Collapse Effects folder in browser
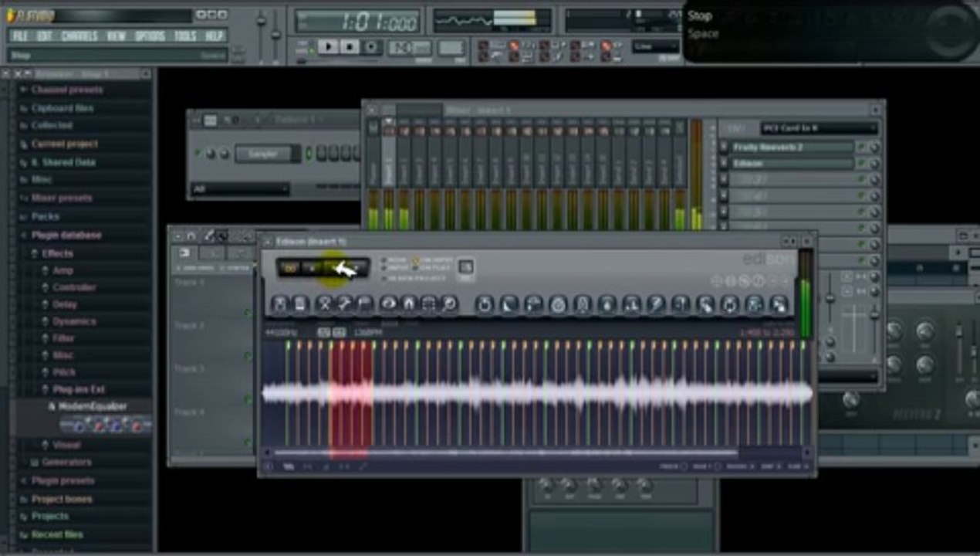980x556 pixels. coord(57,253)
